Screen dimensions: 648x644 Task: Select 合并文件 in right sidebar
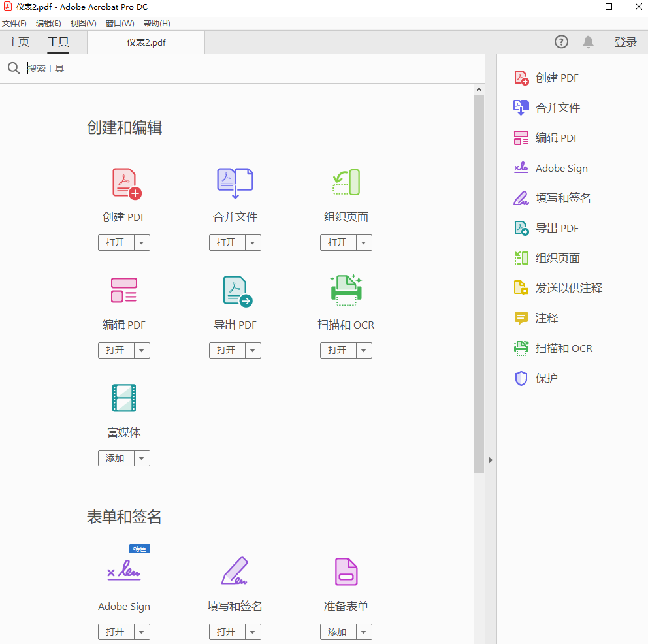tap(547, 108)
